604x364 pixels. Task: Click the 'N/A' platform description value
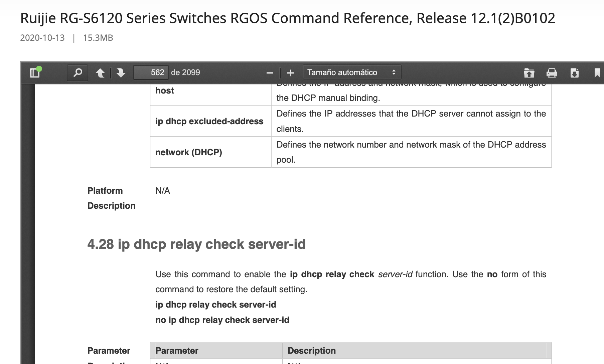(x=163, y=191)
